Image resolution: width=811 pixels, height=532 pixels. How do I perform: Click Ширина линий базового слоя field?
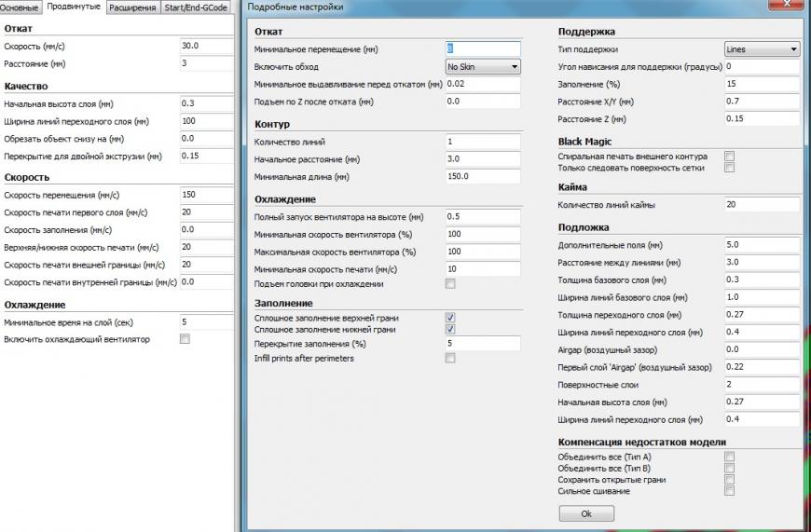coord(762,297)
